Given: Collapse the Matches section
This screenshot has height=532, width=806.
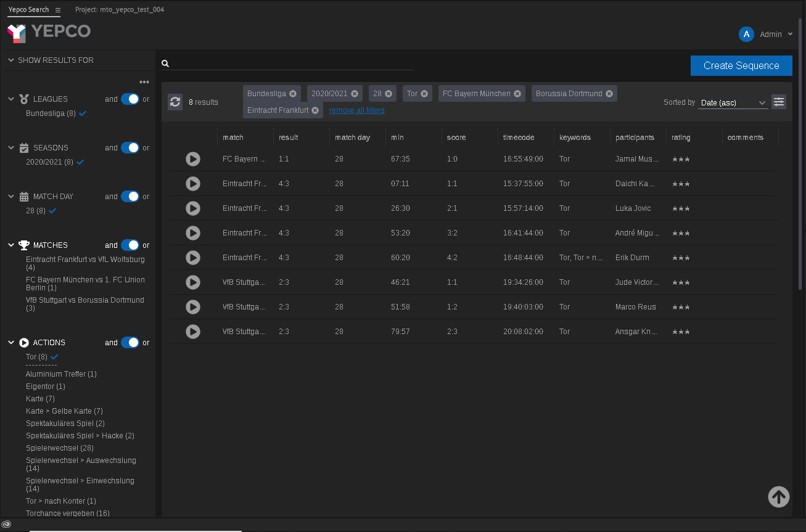Looking at the screenshot, I should [11, 245].
